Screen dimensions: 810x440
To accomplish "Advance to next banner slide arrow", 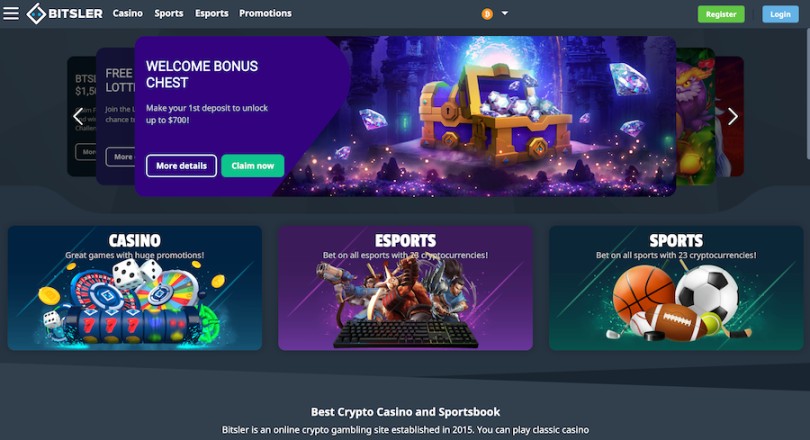I will pyautogui.click(x=733, y=117).
